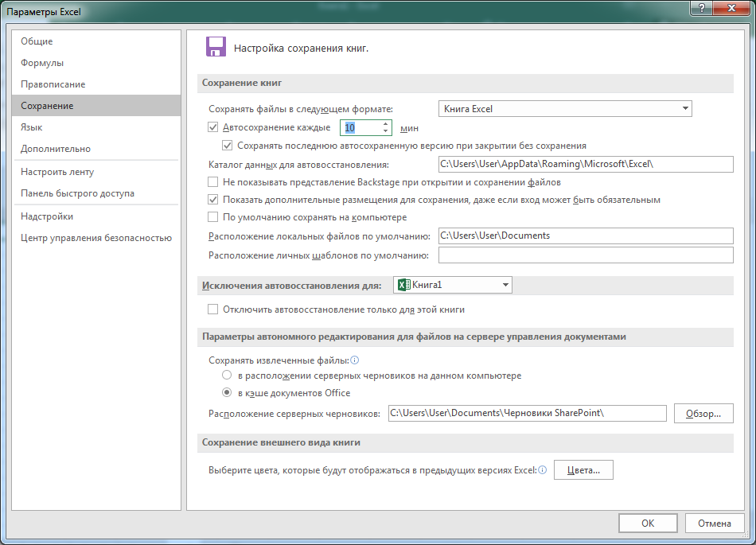Open the Правописание category

(96, 84)
